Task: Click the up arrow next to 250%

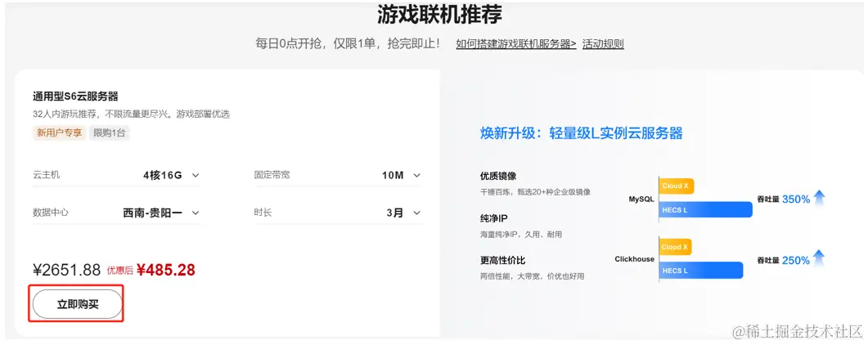Action: [x=819, y=258]
